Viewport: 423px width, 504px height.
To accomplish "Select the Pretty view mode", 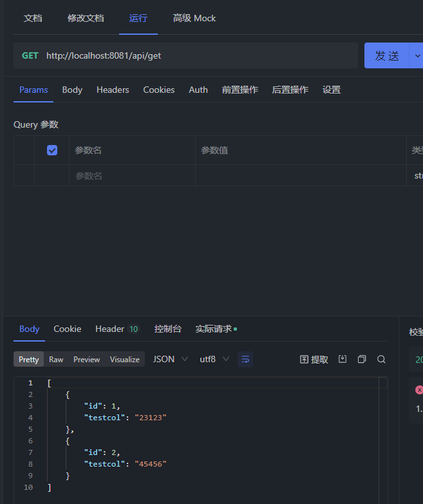I will pyautogui.click(x=28, y=359).
